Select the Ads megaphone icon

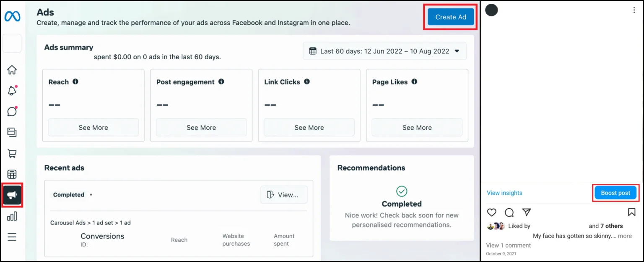(12, 195)
